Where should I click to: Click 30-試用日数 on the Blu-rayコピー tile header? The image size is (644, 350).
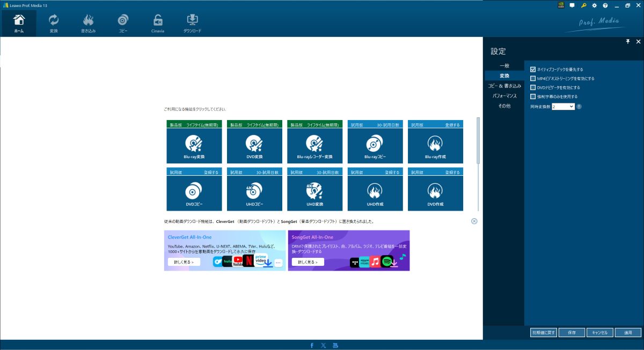point(388,125)
